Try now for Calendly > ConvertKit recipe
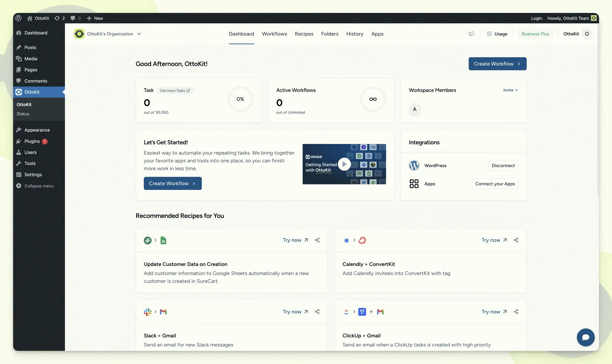This screenshot has width=612, height=364. click(494, 240)
